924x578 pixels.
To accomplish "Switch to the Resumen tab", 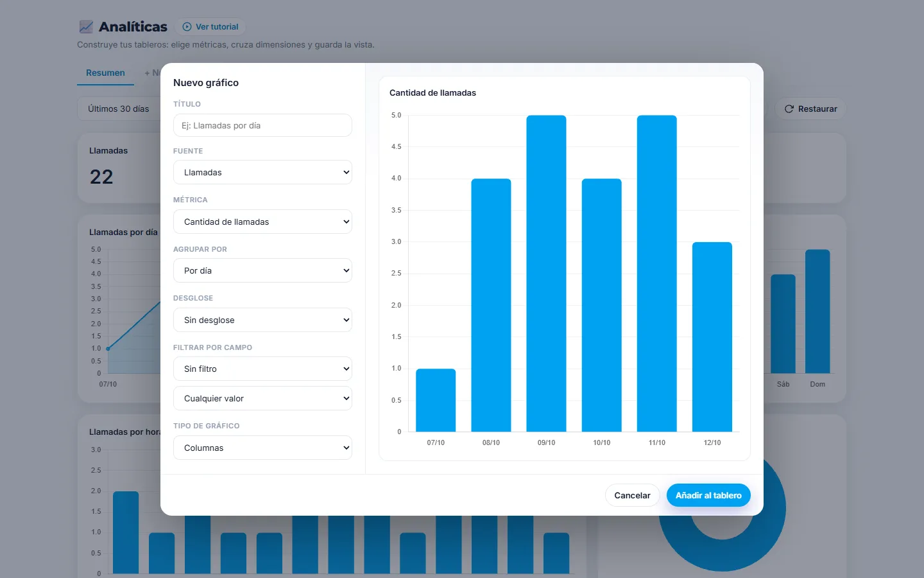I will pos(105,73).
